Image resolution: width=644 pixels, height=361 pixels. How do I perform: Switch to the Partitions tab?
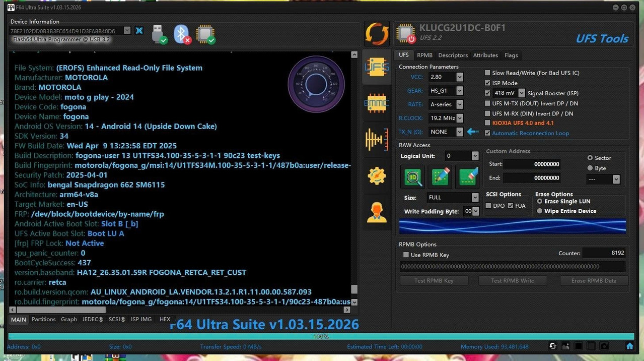44,319
